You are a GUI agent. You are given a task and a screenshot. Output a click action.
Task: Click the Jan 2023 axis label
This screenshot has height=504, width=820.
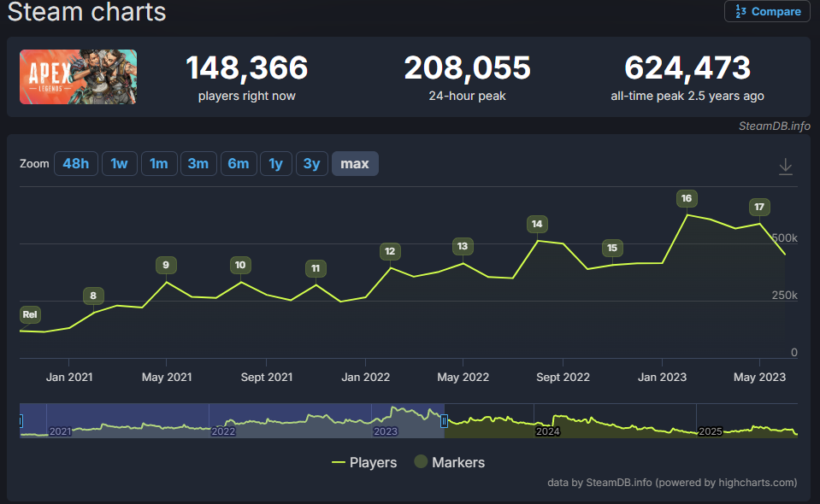(662, 377)
